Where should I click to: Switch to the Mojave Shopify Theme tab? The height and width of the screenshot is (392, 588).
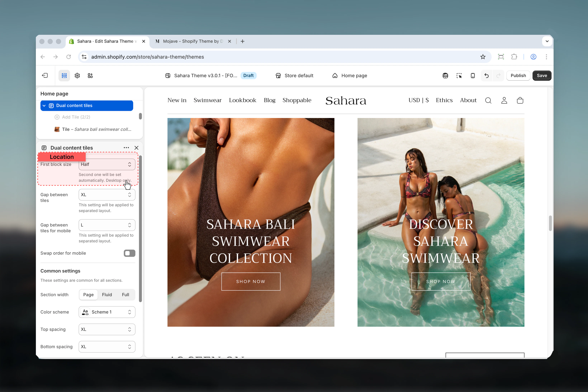(x=193, y=41)
